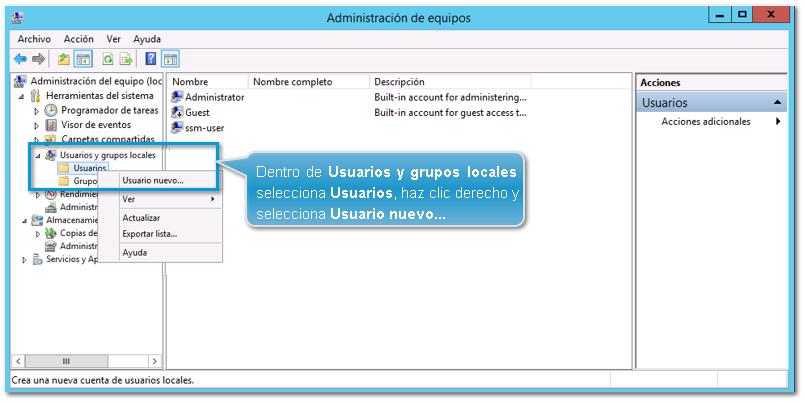The image size is (804, 402).
Task: Open help with the blue question-mark icon
Action: point(151,59)
